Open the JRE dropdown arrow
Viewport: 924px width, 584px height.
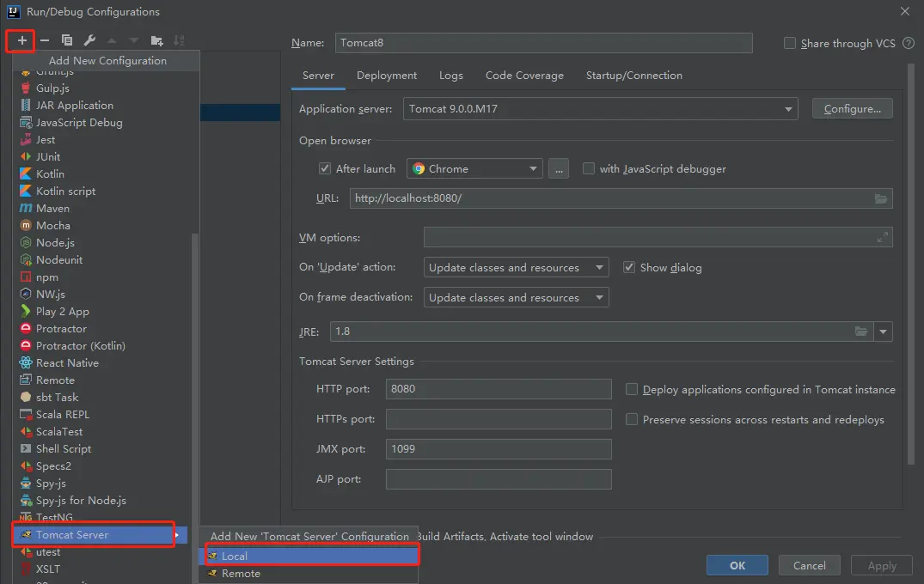tap(883, 332)
